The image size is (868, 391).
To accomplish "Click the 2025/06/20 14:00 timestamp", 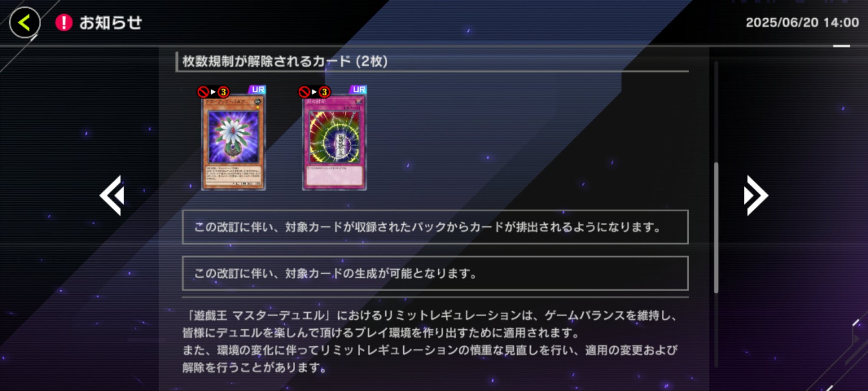I will click(802, 23).
